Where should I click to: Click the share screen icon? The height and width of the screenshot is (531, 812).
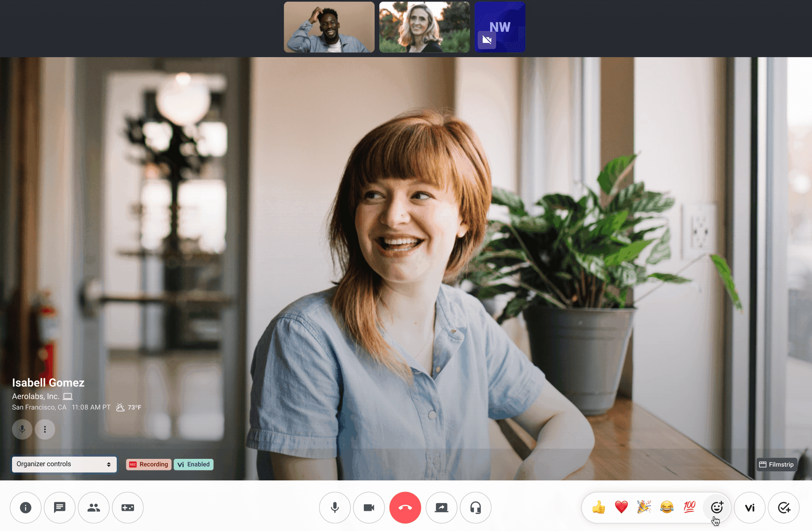coord(441,508)
